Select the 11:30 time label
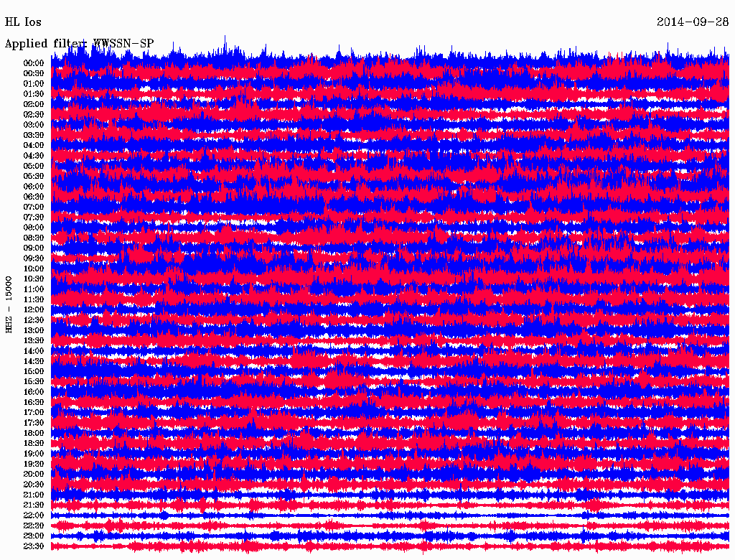 pyautogui.click(x=33, y=299)
